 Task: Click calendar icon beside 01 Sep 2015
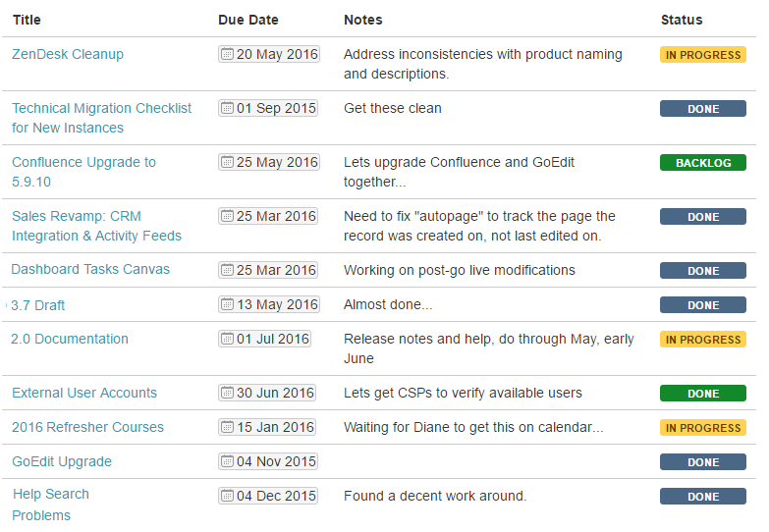pyautogui.click(x=227, y=108)
